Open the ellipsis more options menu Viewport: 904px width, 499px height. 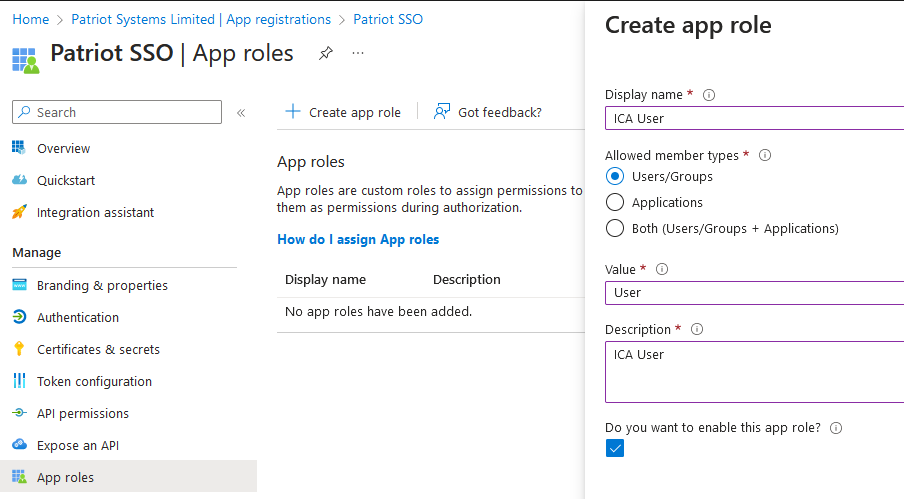pos(358,54)
